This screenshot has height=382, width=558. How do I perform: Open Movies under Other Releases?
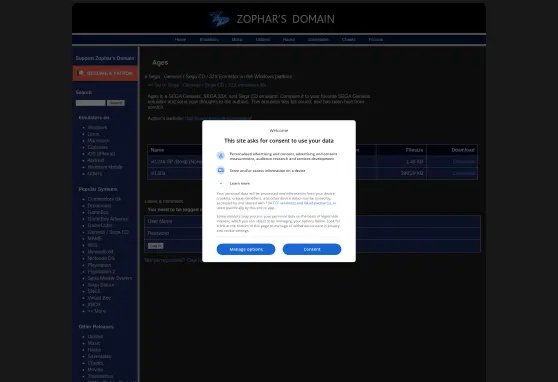coord(95,370)
